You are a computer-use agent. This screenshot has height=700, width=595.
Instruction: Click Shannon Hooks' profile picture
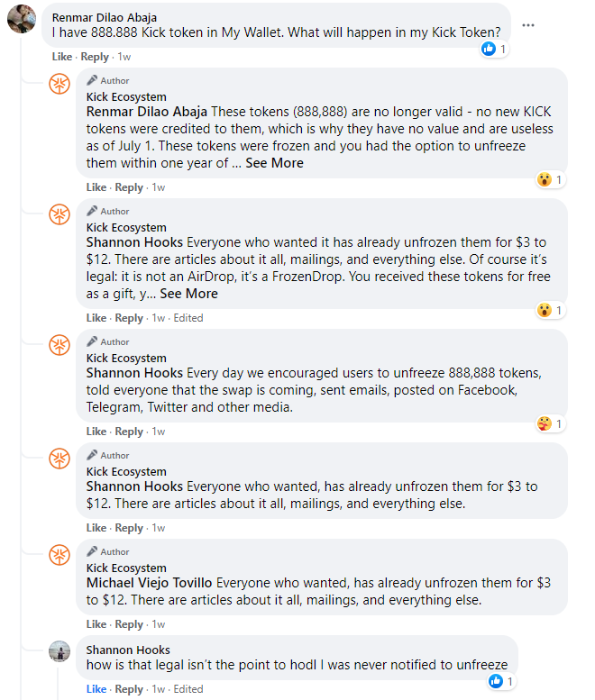(59, 651)
